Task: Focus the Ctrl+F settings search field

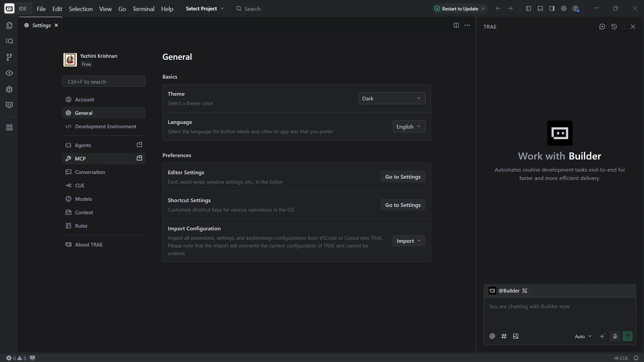Action: pyautogui.click(x=103, y=81)
